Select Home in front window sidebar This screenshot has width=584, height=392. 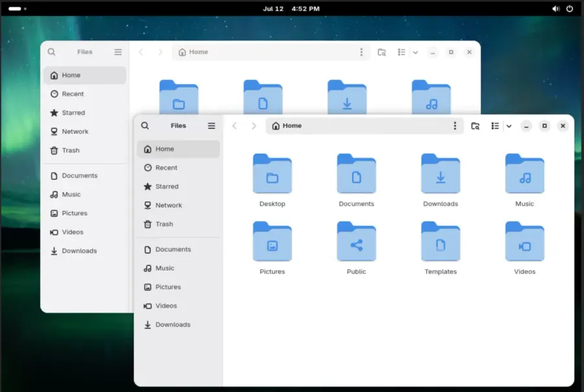178,149
